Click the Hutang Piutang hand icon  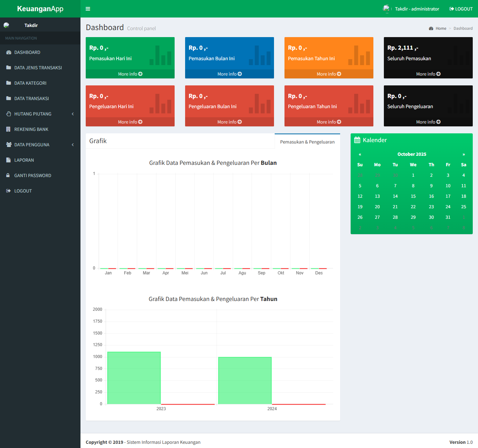pyautogui.click(x=9, y=114)
